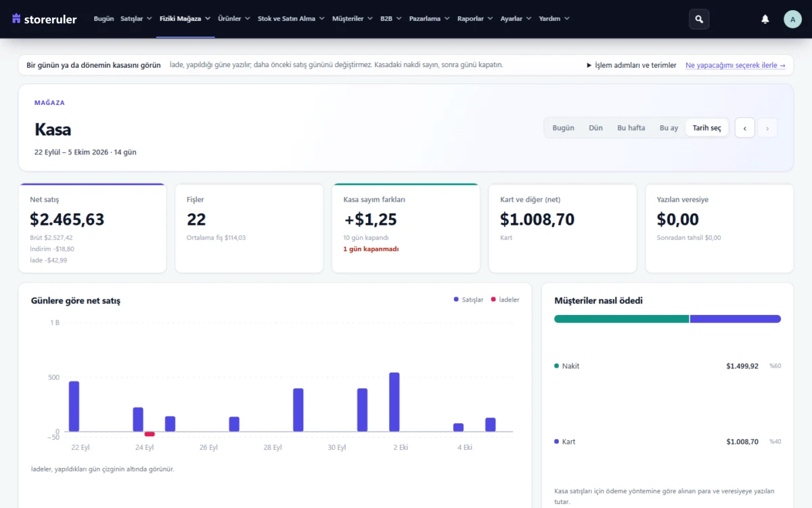Screen dimensions: 812x508
Task: Open the Fişler card
Action: pyautogui.click(x=249, y=228)
